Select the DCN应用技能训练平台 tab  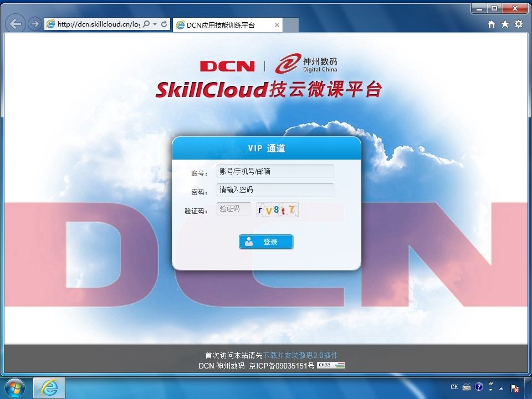point(228,25)
